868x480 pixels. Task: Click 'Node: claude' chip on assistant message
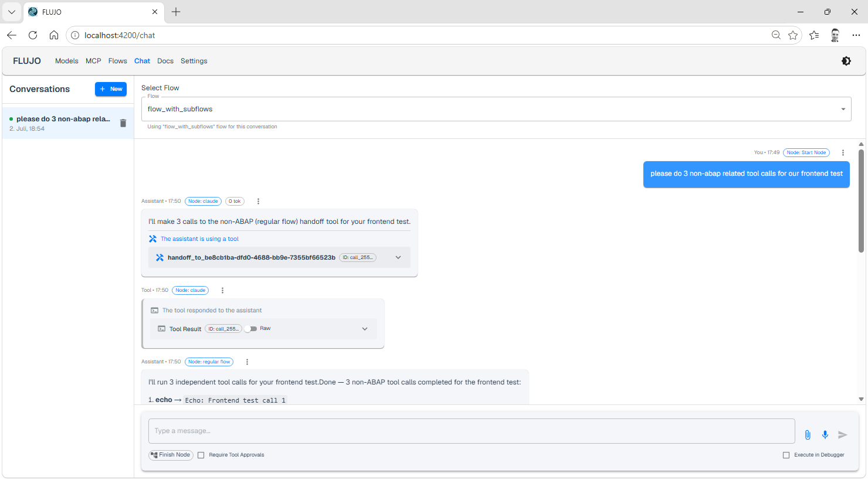pyautogui.click(x=203, y=201)
